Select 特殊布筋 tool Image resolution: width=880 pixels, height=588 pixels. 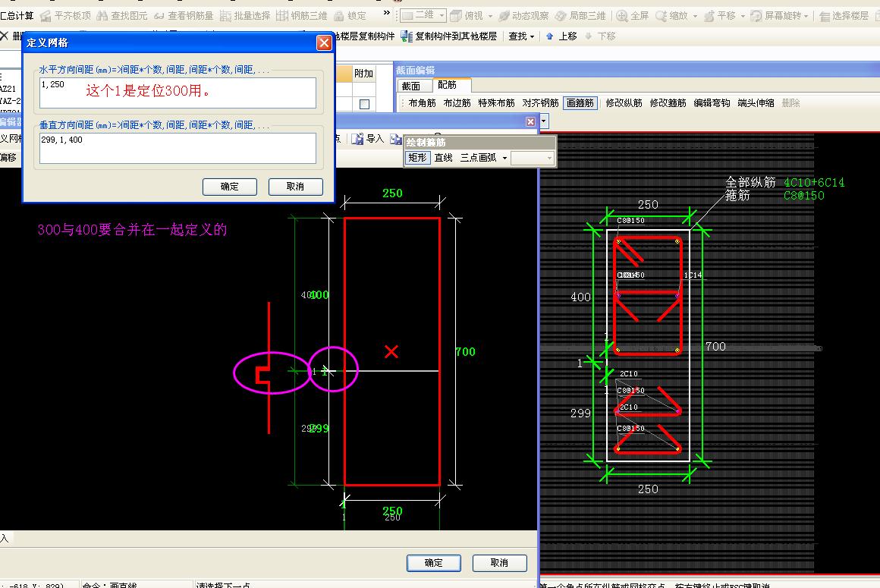pos(496,102)
